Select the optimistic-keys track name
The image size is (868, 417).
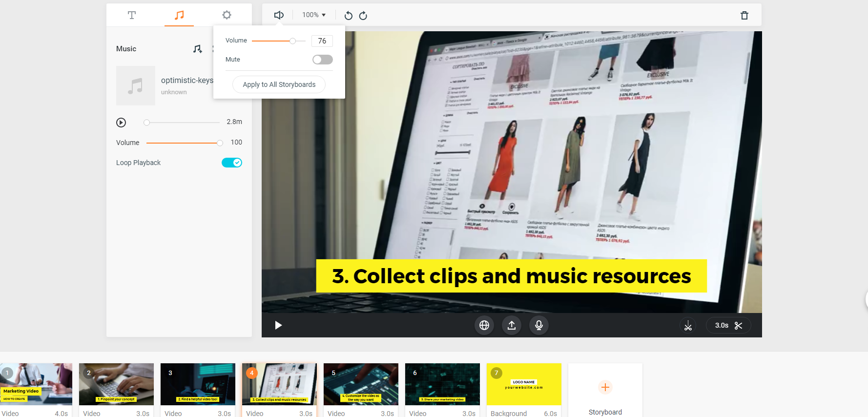point(187,80)
